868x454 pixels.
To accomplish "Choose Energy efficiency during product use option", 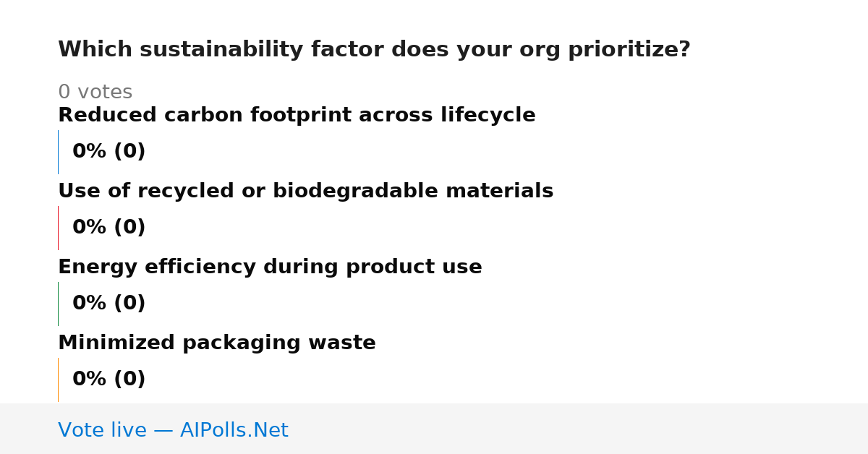I will tap(270, 267).
